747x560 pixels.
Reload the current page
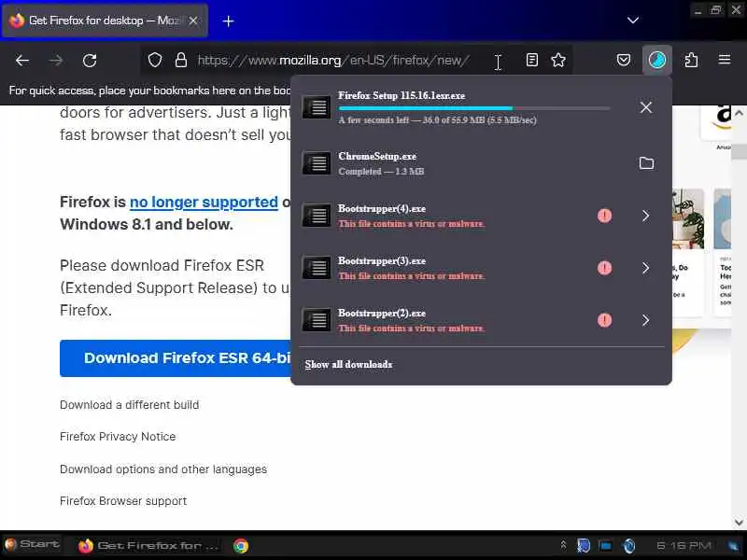[90, 61]
